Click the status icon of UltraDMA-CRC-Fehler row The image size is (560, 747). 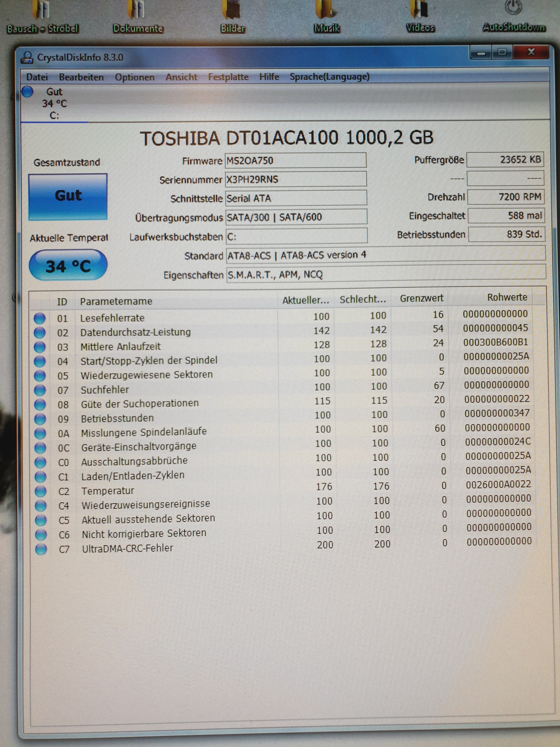tap(41, 549)
